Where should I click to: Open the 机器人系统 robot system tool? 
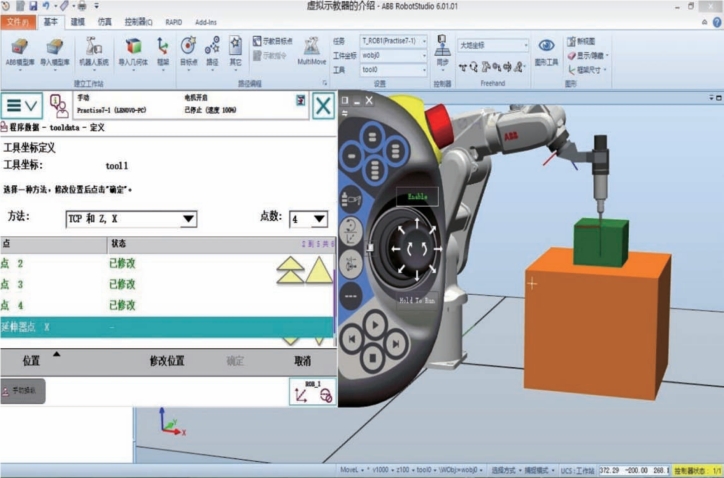pyautogui.click(x=93, y=51)
